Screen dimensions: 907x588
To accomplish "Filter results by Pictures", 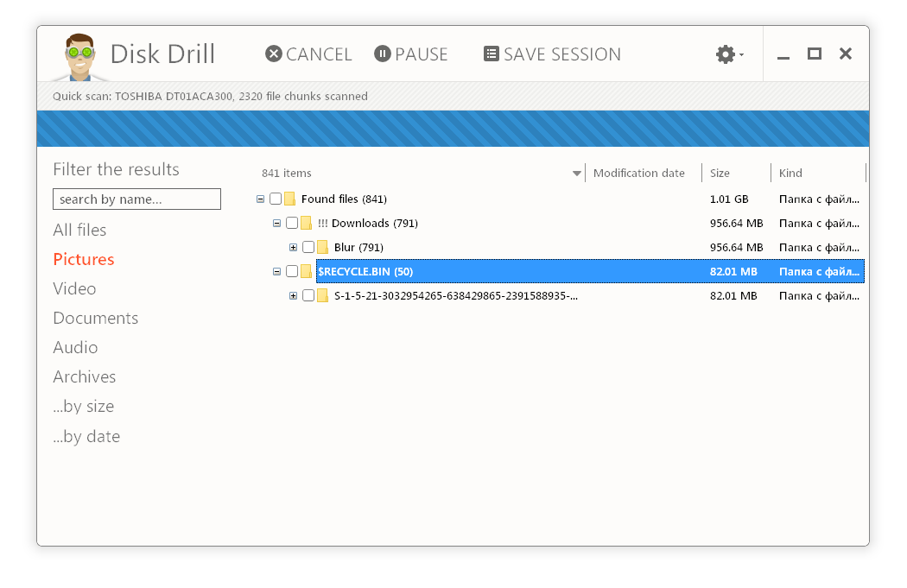I will click(x=84, y=260).
